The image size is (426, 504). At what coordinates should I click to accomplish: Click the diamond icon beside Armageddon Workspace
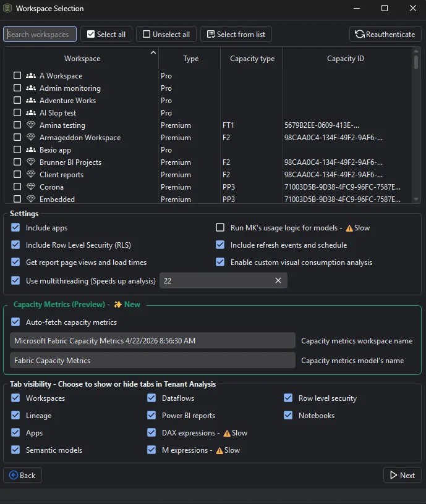click(x=30, y=138)
